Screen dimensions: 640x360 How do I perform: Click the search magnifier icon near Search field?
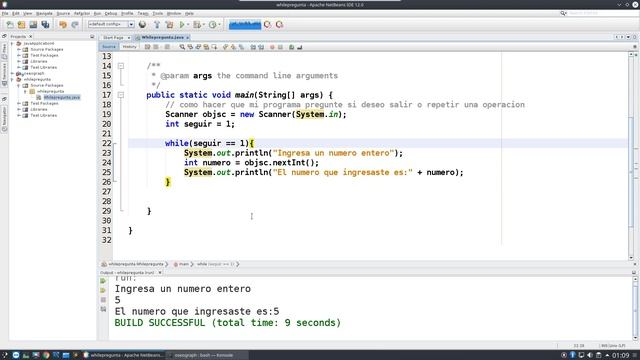[x=563, y=13]
